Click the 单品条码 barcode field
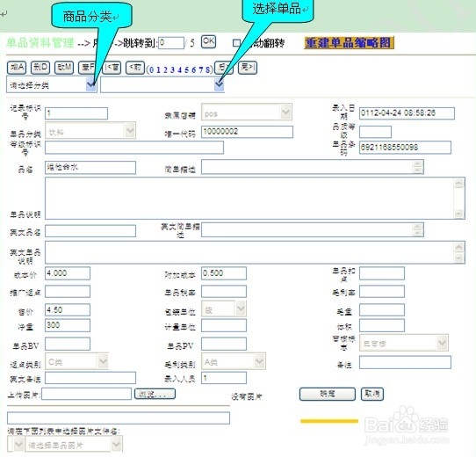The height and width of the screenshot is (457, 476). [405, 148]
